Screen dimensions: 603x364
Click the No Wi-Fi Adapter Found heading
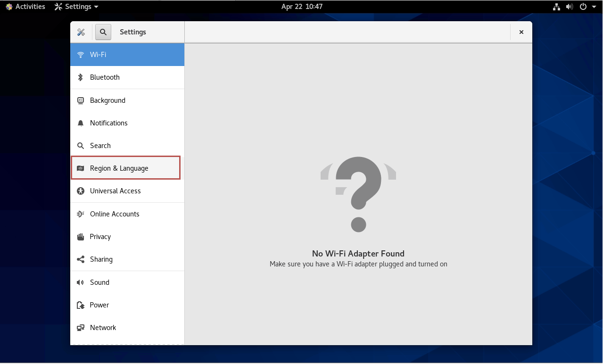[358, 254]
